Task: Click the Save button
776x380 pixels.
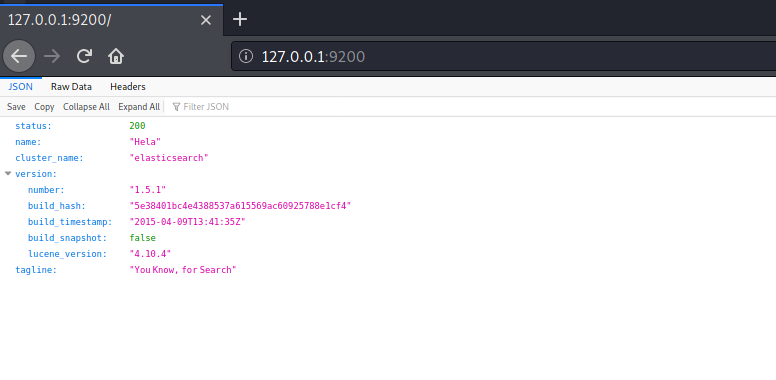Action: (x=16, y=107)
